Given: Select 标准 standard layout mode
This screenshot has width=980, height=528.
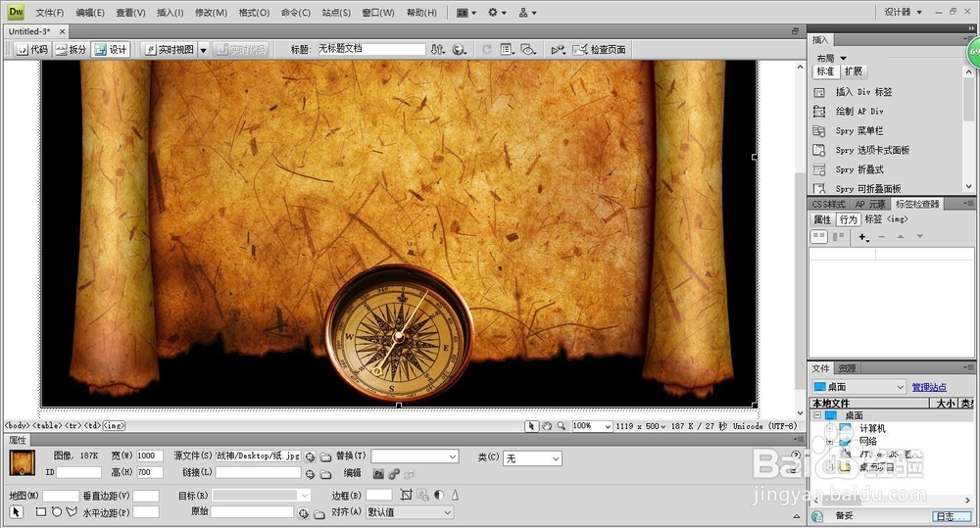Looking at the screenshot, I should pyautogui.click(x=825, y=72).
